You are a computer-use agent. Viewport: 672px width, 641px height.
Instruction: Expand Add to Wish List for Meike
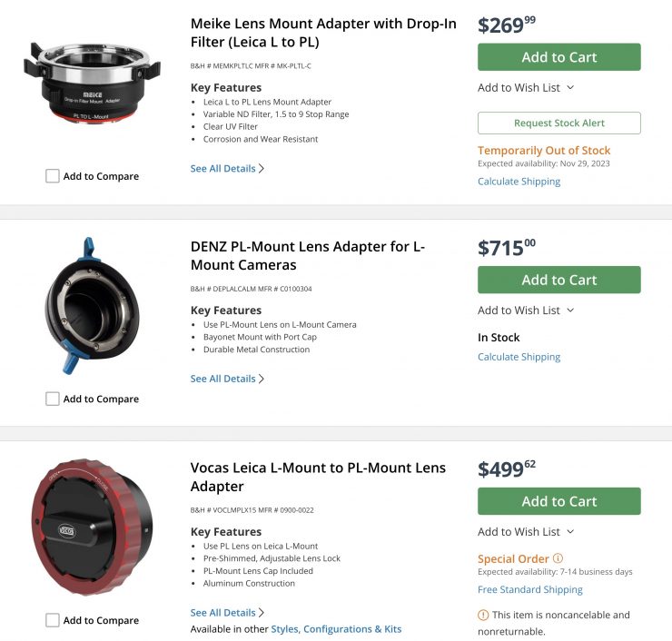526,87
